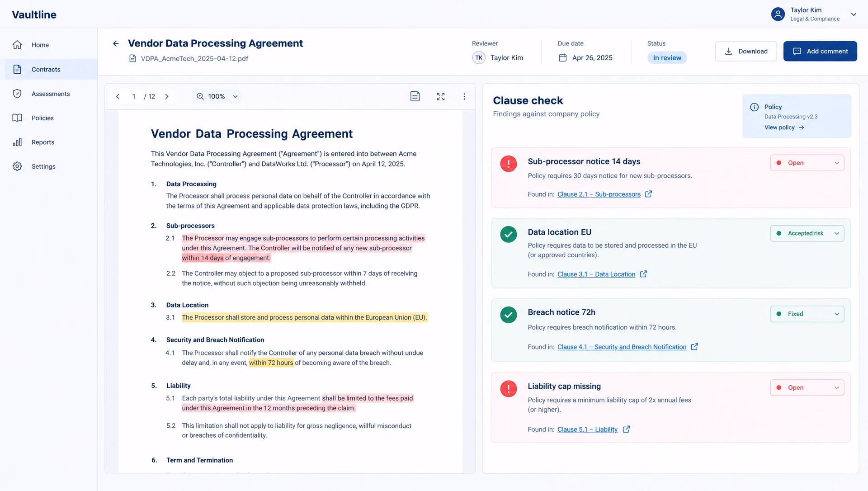Open status dropdown for Liability cap missing
This screenshot has height=491, width=868.
coord(807,387)
